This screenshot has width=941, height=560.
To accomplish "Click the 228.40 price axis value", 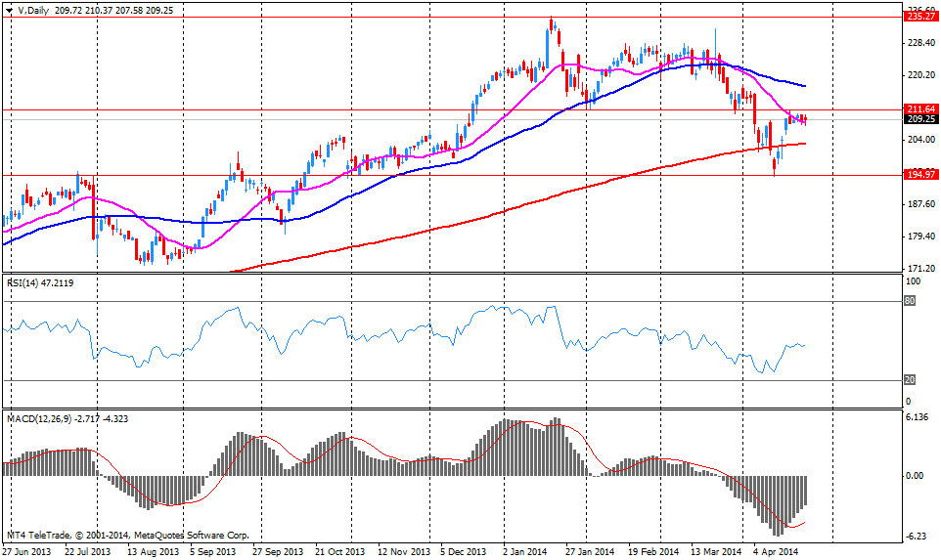I will (922, 43).
